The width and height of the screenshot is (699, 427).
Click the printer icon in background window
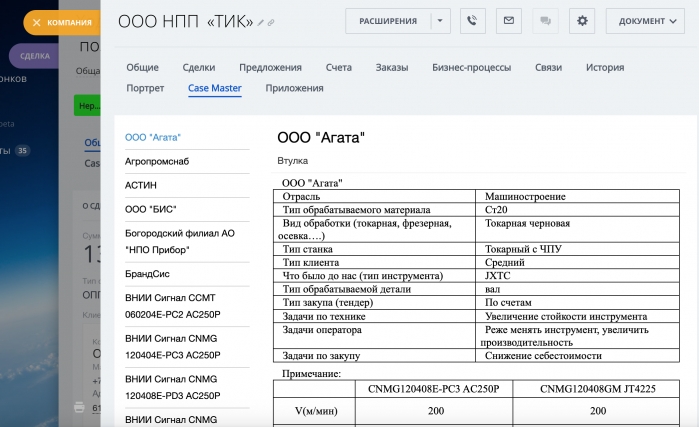click(x=79, y=407)
